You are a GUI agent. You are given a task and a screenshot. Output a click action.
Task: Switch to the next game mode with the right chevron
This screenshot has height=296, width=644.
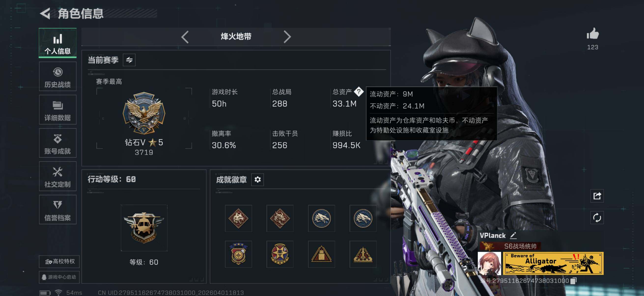click(x=287, y=37)
